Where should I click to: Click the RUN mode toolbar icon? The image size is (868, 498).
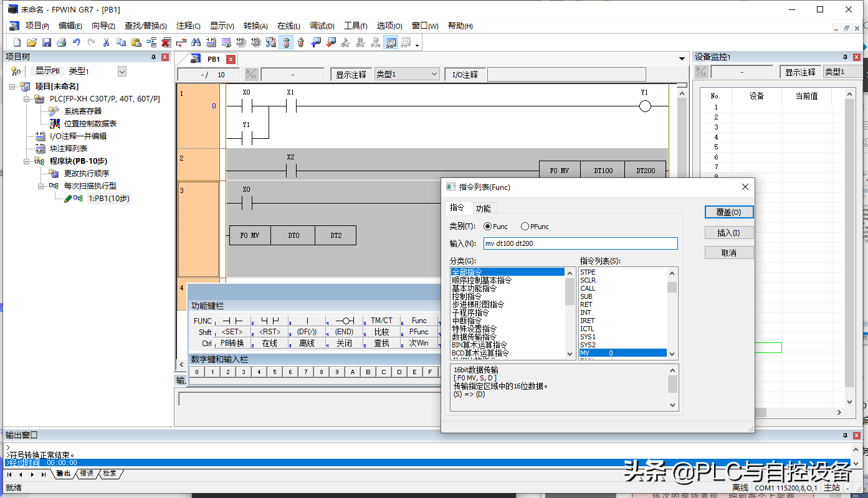click(376, 43)
